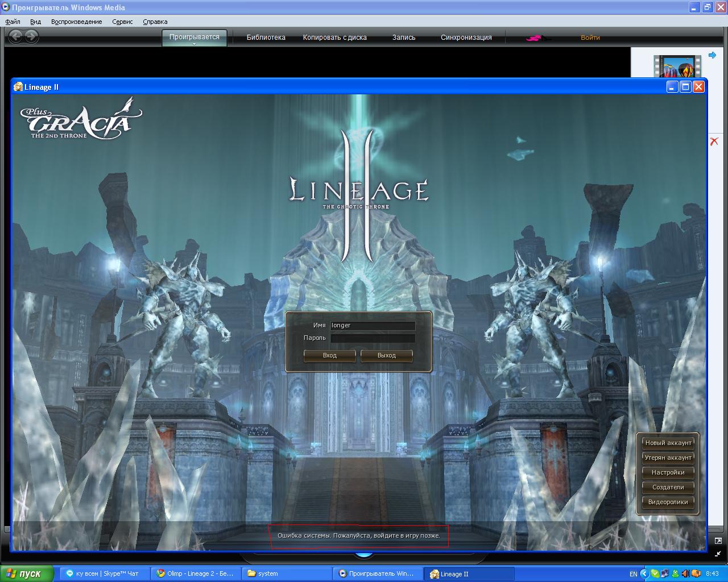Image resolution: width=728 pixels, height=582 pixels.
Task: Open the Запись tab
Action: (x=404, y=38)
